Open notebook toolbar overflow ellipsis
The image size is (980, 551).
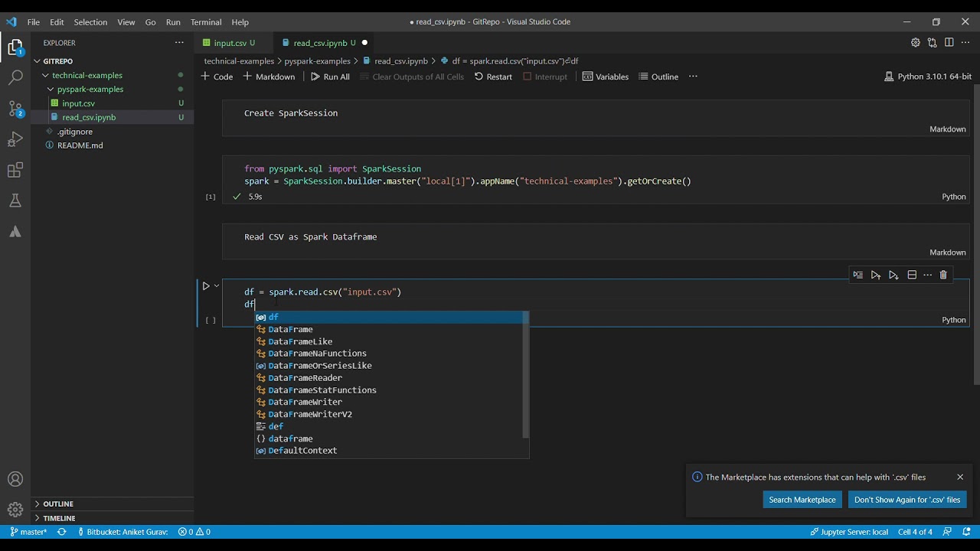(693, 77)
